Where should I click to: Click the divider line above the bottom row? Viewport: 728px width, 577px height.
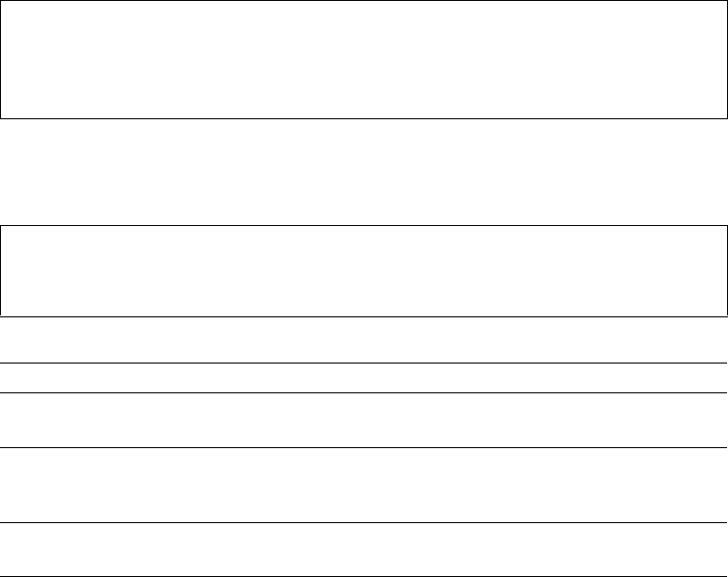tap(364, 523)
